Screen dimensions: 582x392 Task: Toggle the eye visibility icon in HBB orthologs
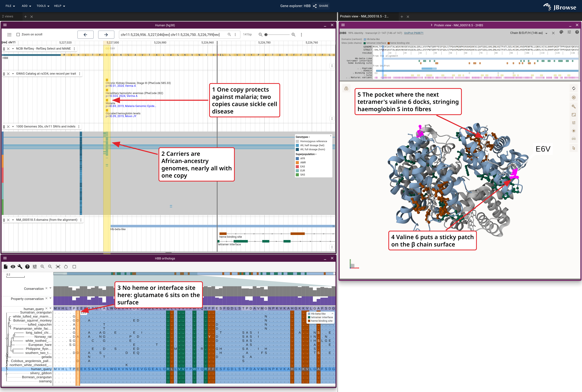(x=13, y=267)
